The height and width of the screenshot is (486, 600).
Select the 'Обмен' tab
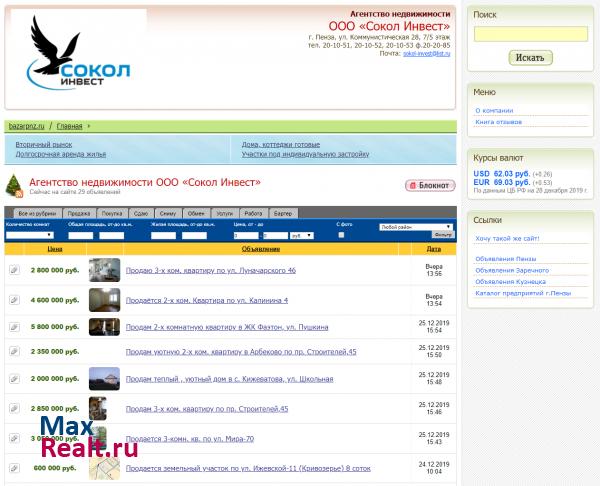196,213
